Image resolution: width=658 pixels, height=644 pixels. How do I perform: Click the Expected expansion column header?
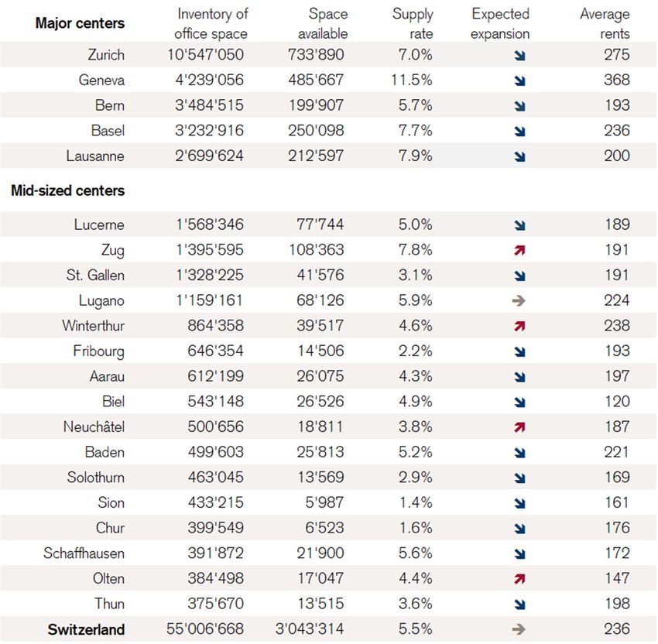[x=500, y=23]
